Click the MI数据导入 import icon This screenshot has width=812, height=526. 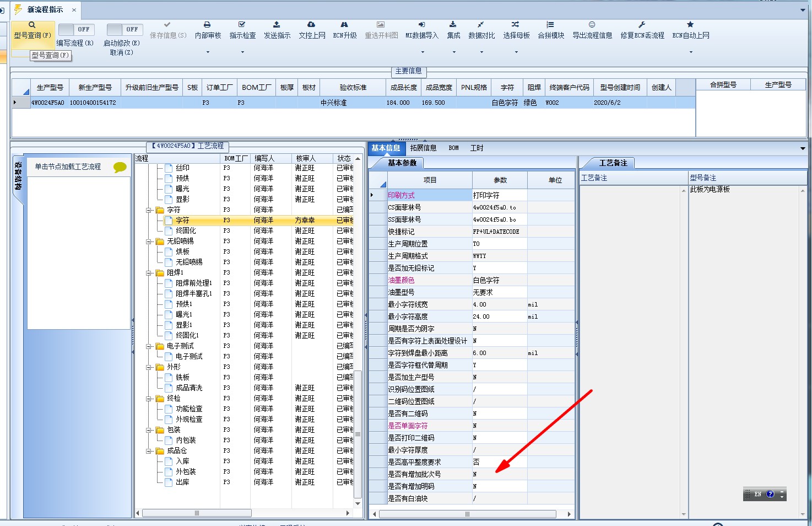click(x=421, y=25)
